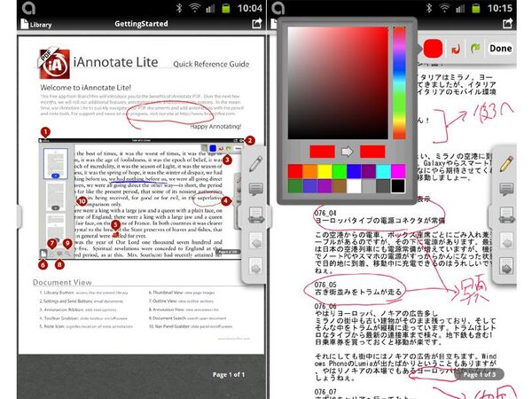Tap arrow between color preview boxes

[x=347, y=152]
